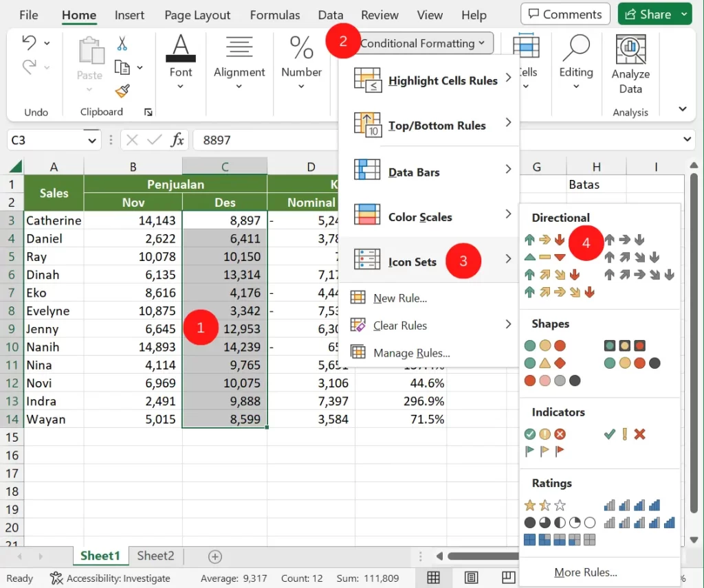
Task: Switch to the Sheet2 worksheet tab
Action: [155, 556]
